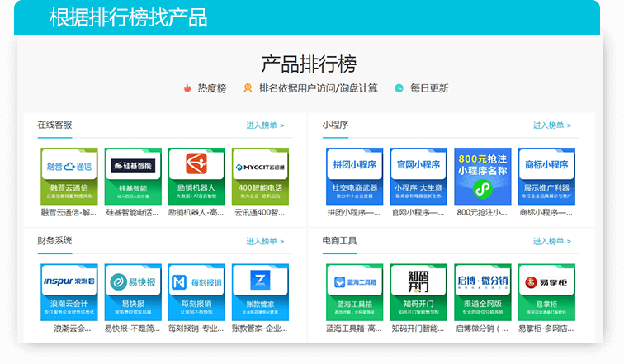Image resolution: width=624 pixels, height=364 pixels.
Task: Click 进入榜单 beside 电商工具
Action: (551, 241)
